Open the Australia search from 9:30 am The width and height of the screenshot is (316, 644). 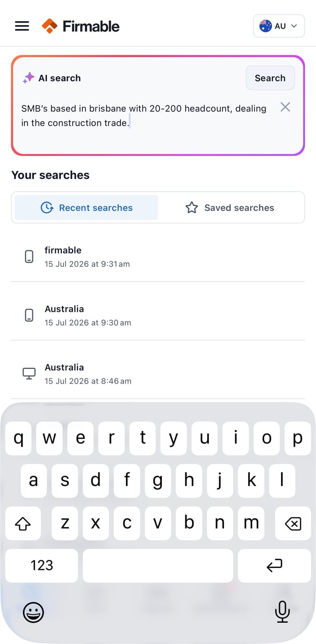[158, 315]
